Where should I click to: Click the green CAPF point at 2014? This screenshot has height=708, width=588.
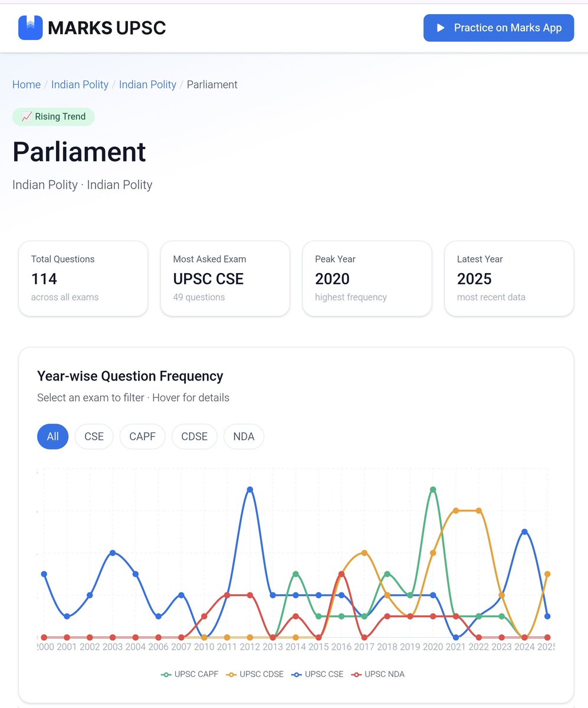[x=295, y=574]
